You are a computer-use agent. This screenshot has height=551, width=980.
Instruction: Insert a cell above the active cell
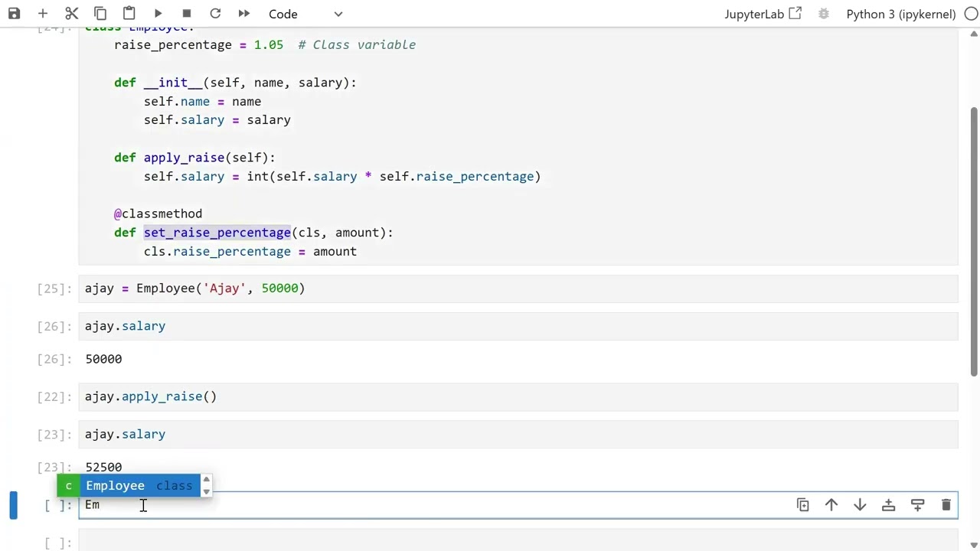[889, 505]
